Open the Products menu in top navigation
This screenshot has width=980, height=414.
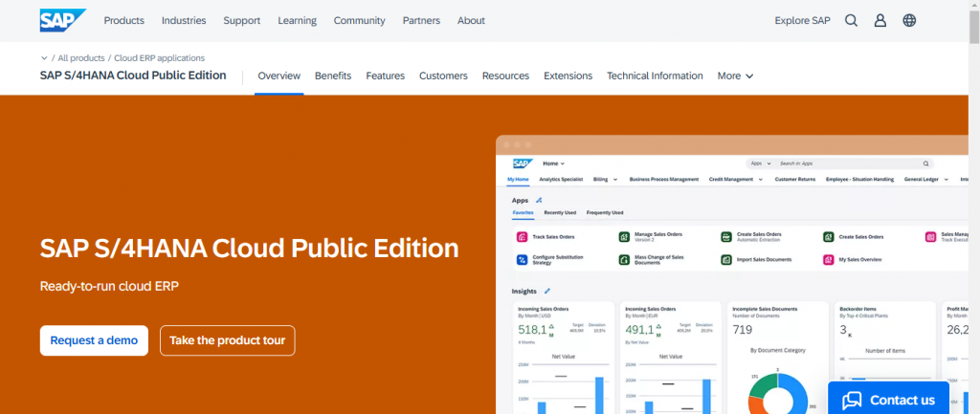point(123,20)
